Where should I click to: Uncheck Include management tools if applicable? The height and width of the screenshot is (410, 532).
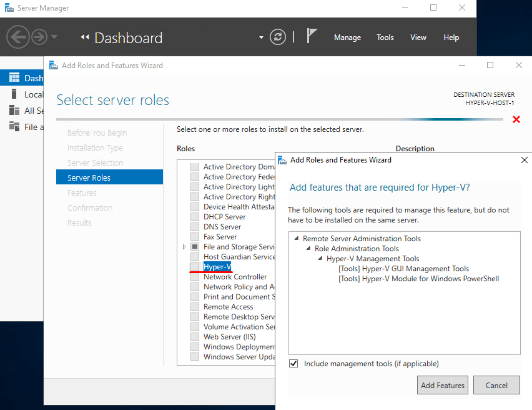[293, 363]
